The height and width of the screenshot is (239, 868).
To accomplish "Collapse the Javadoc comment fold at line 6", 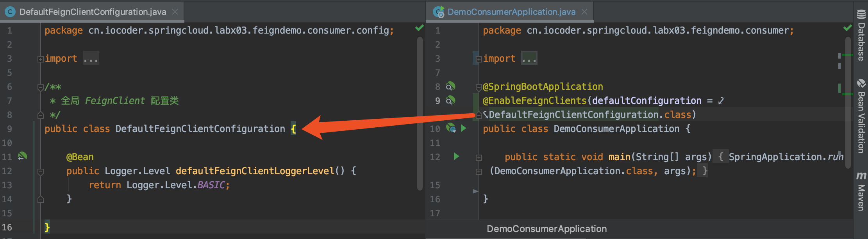I will pos(40,87).
